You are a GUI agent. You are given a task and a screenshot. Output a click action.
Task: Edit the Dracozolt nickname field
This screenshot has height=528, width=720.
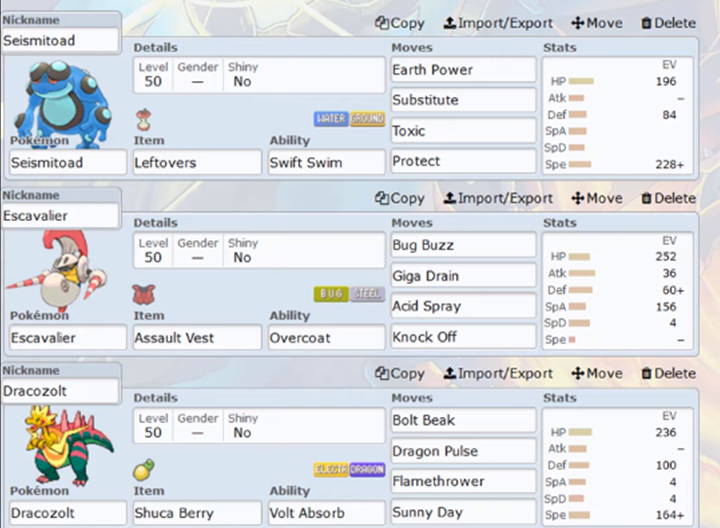[x=60, y=391]
